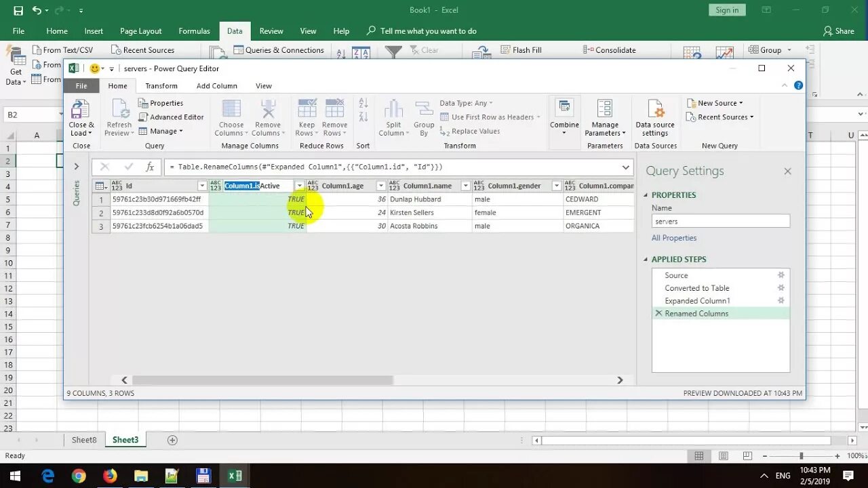Click Group By icon

[424, 108]
